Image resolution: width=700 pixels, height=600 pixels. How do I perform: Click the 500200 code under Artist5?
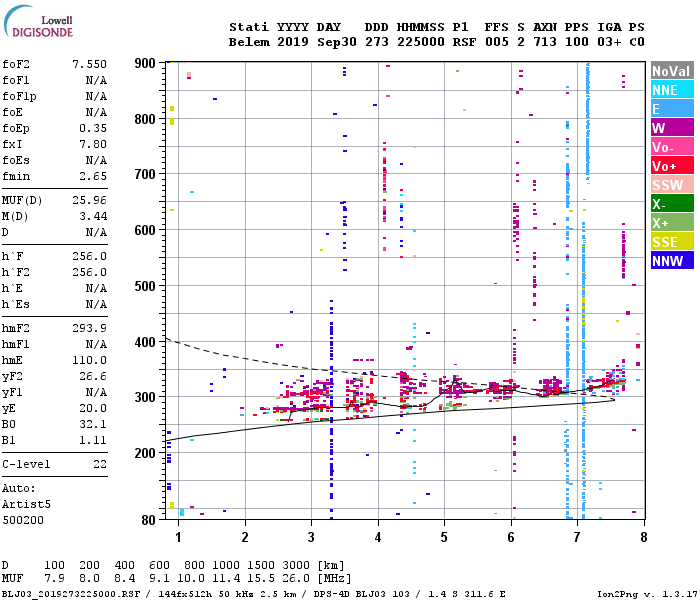coord(23,521)
